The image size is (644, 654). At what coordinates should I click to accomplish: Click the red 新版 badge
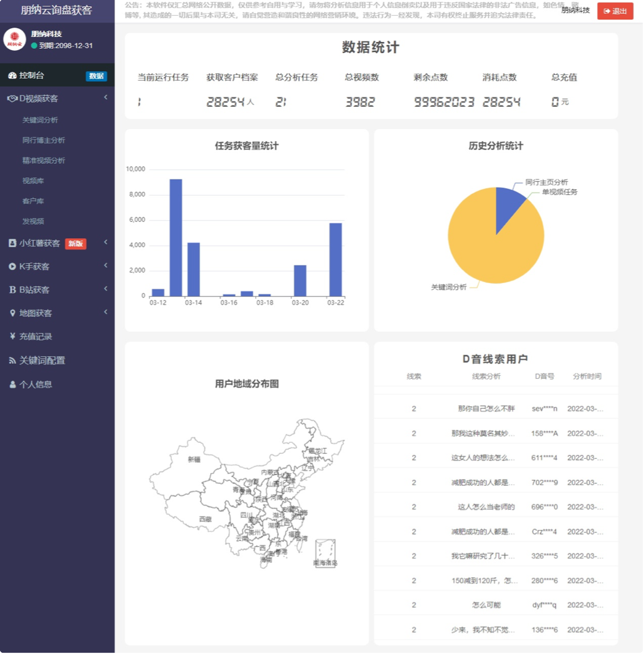coord(76,244)
